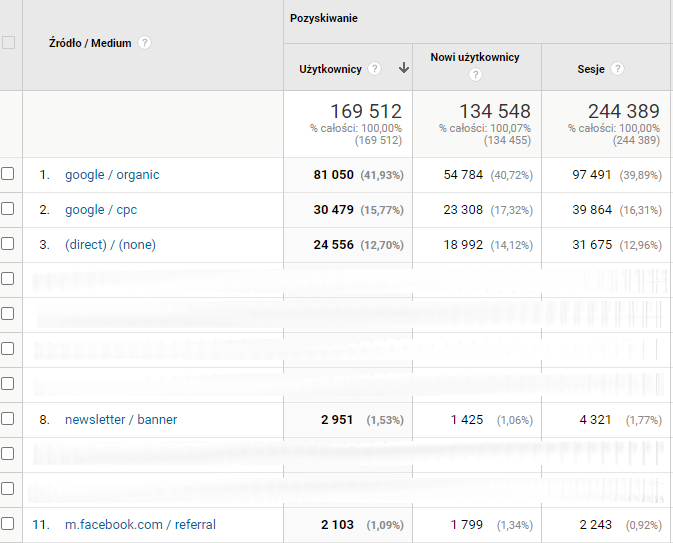Click help icon under Nowi użytkownicy
The width and height of the screenshot is (673, 543).
tap(475, 75)
